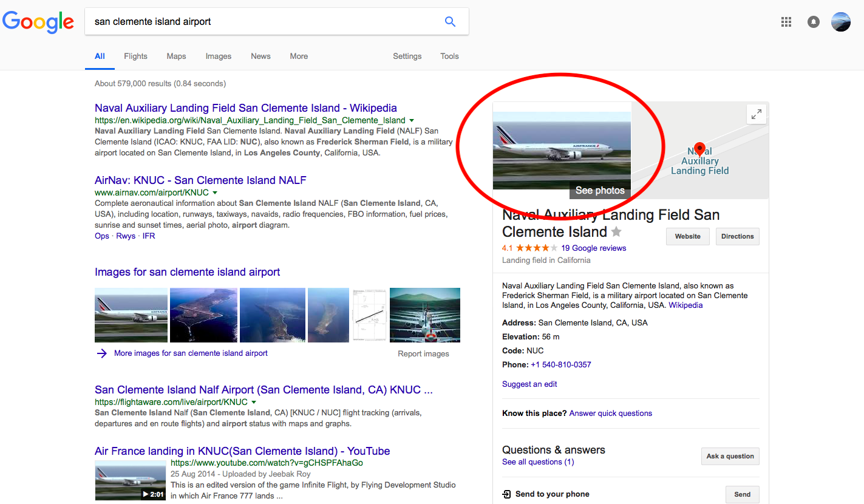864x504 pixels.
Task: Switch to the News tab
Action: [x=260, y=56]
